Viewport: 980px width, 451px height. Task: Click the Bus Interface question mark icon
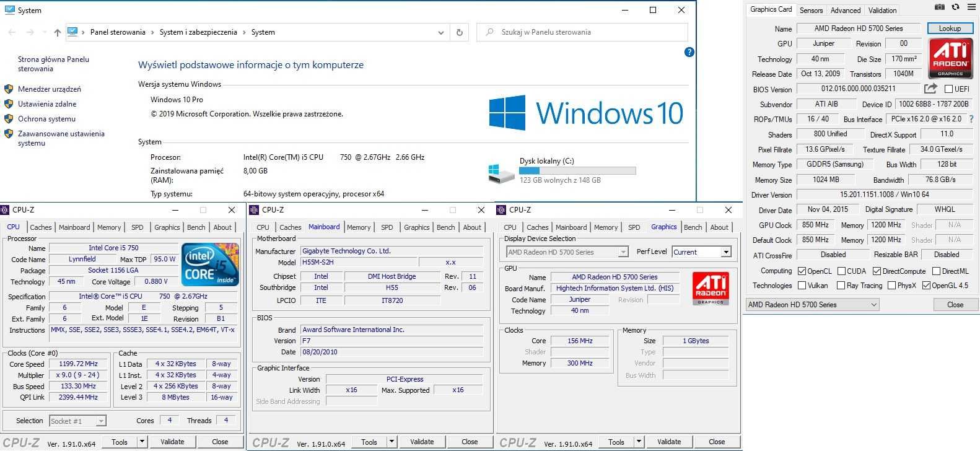click(x=971, y=119)
